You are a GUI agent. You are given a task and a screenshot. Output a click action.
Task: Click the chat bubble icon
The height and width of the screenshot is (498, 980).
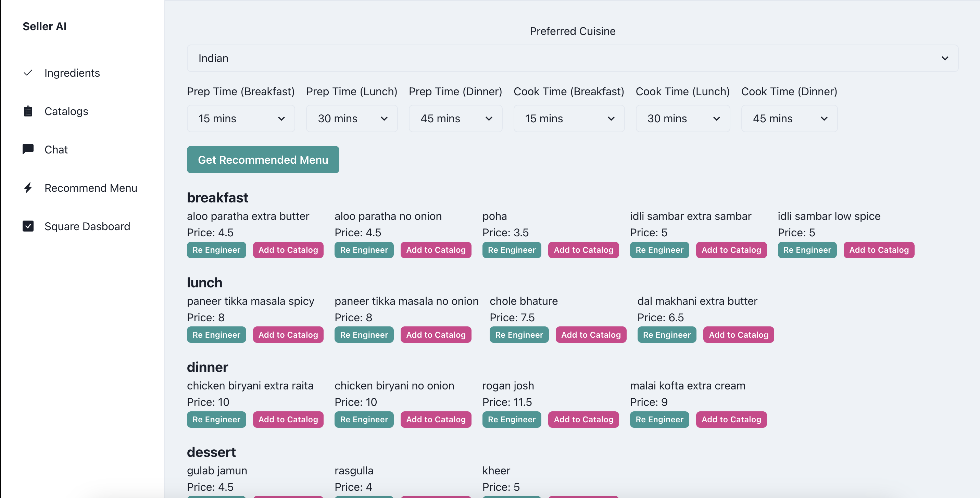(x=28, y=149)
